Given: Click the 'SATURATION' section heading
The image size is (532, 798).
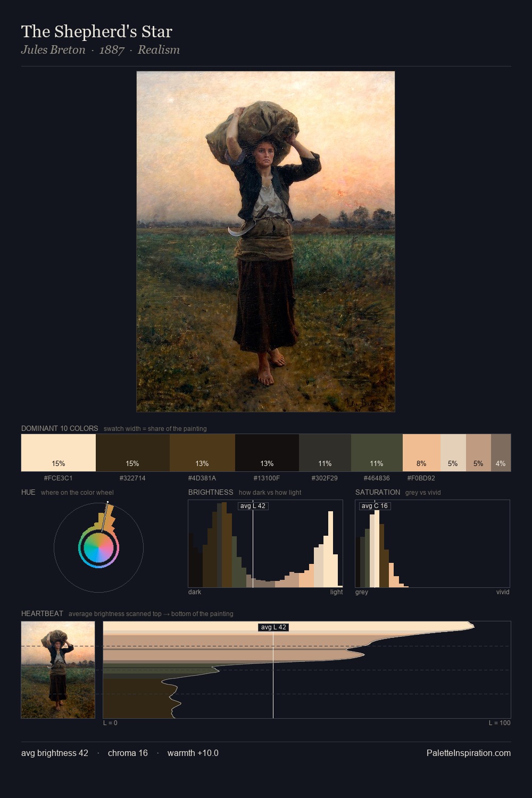Looking at the screenshot, I should 378,492.
